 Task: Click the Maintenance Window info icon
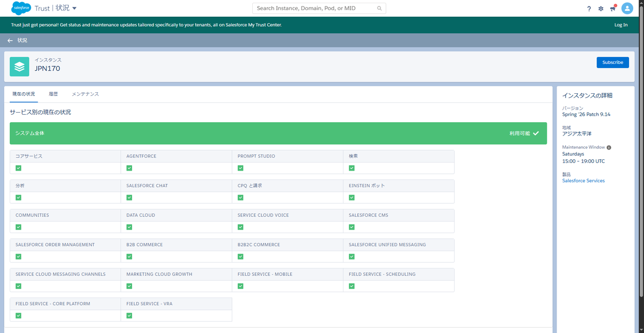point(609,147)
